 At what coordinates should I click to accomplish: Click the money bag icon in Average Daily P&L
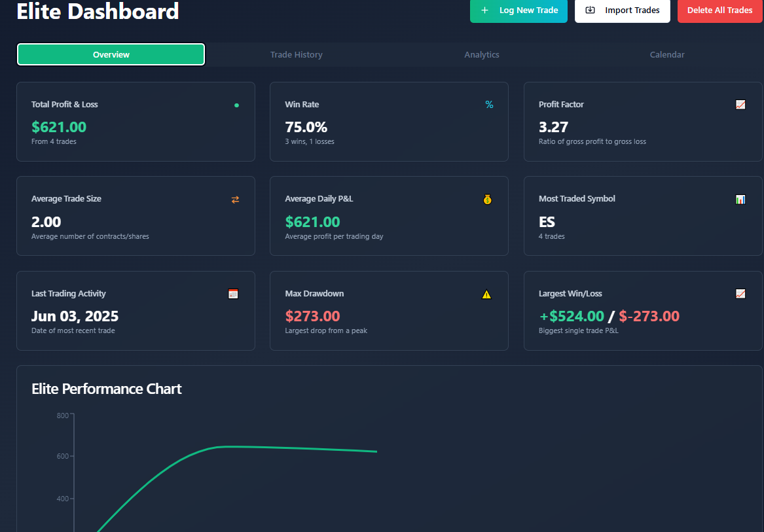[x=487, y=200]
